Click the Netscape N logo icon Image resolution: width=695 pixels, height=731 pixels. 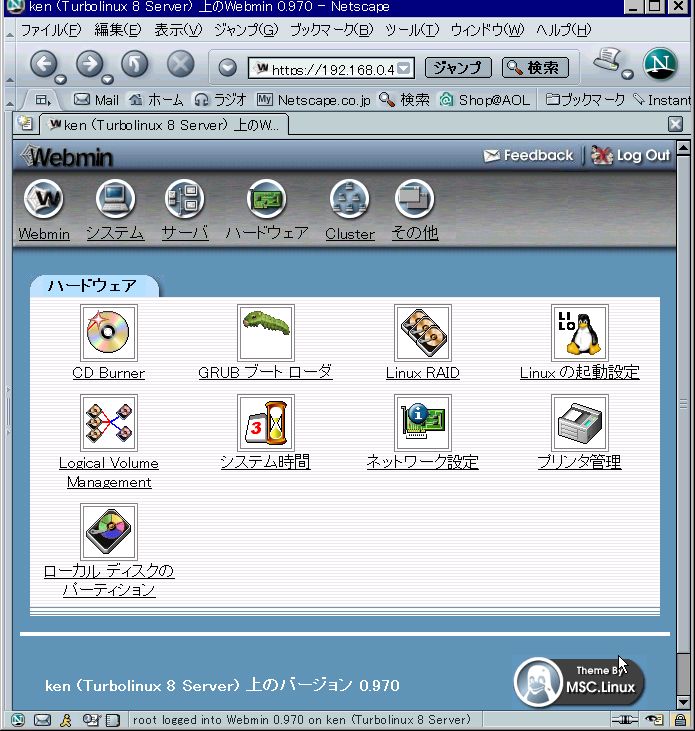(660, 64)
